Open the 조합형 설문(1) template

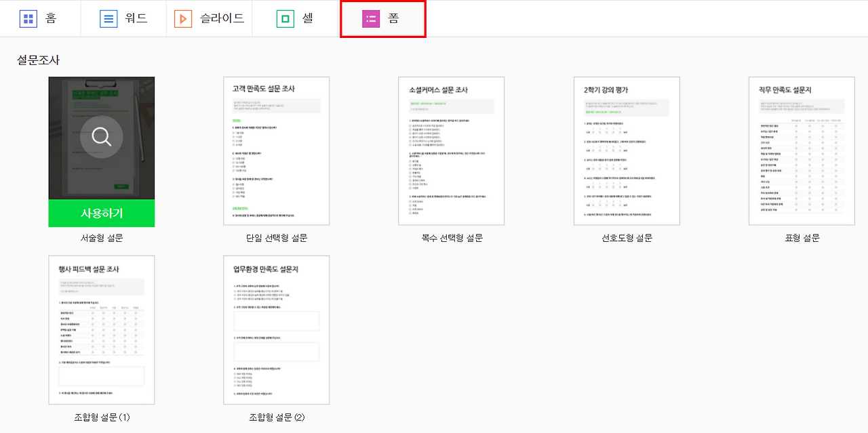coord(101,330)
